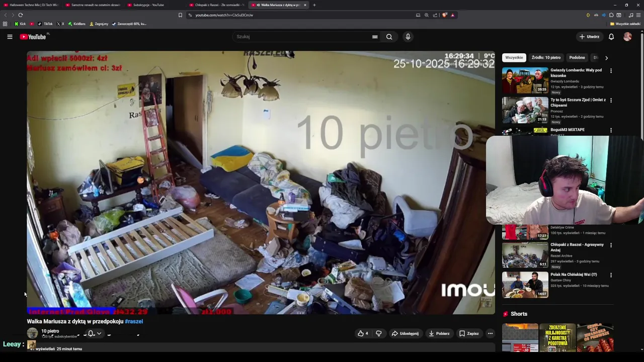Open Gwiazdy Lombardu video thumbnail
Image resolution: width=644 pixels, height=362 pixels.
(x=525, y=80)
